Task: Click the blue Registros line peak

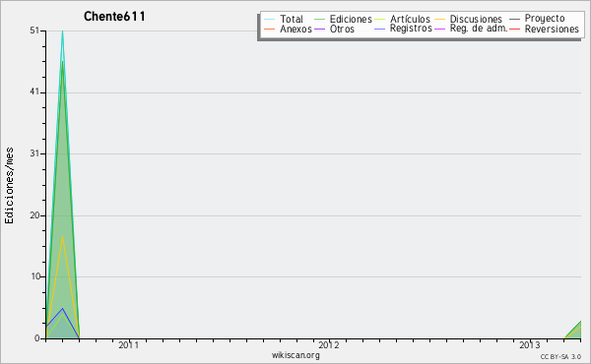Action: pos(63,309)
